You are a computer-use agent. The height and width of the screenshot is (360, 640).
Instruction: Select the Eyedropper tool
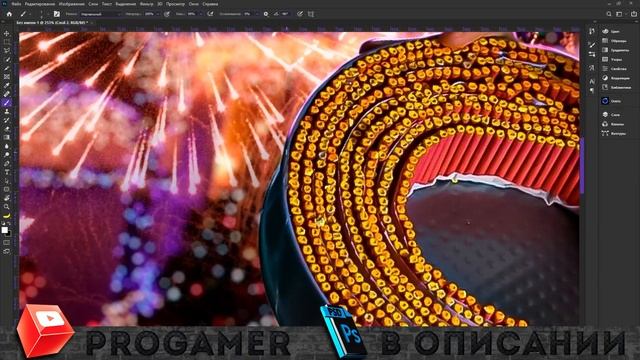(7, 85)
